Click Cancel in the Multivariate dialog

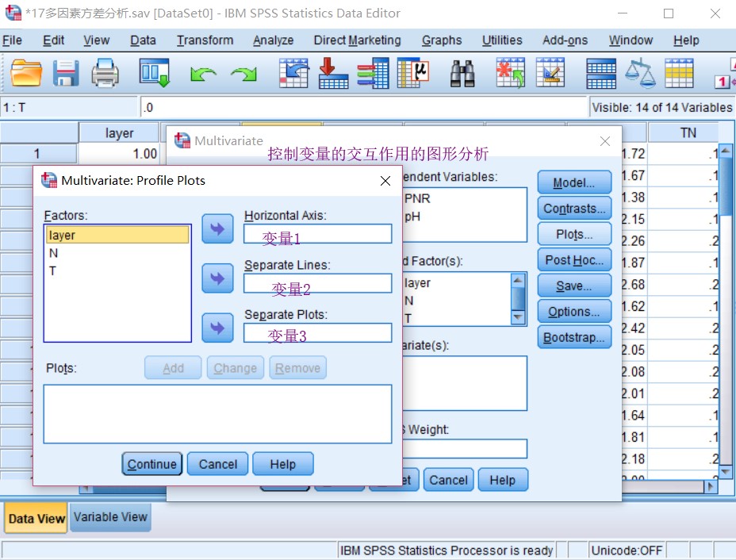click(448, 480)
